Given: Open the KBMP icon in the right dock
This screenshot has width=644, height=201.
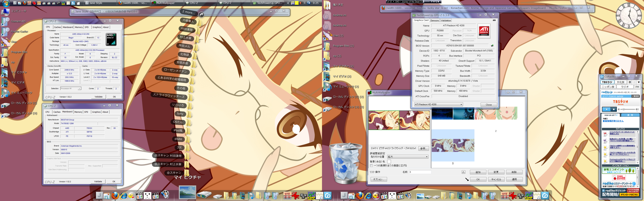Looking at the screenshot, I should [x=529, y=196].
